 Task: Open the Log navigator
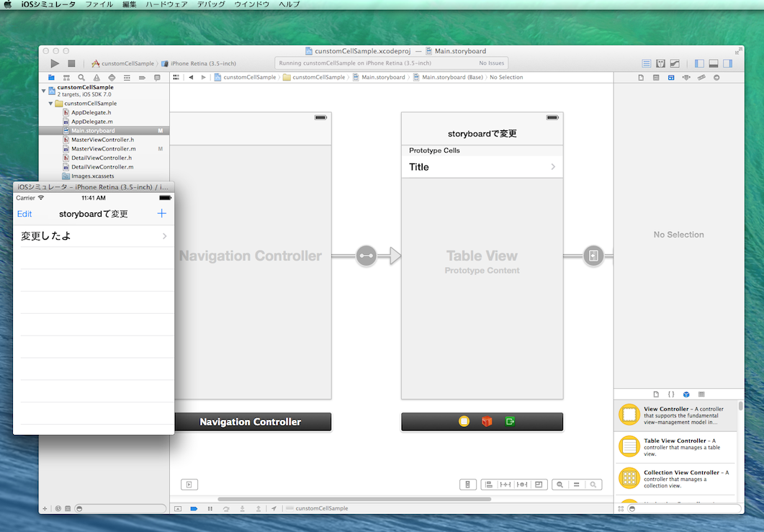pyautogui.click(x=157, y=78)
